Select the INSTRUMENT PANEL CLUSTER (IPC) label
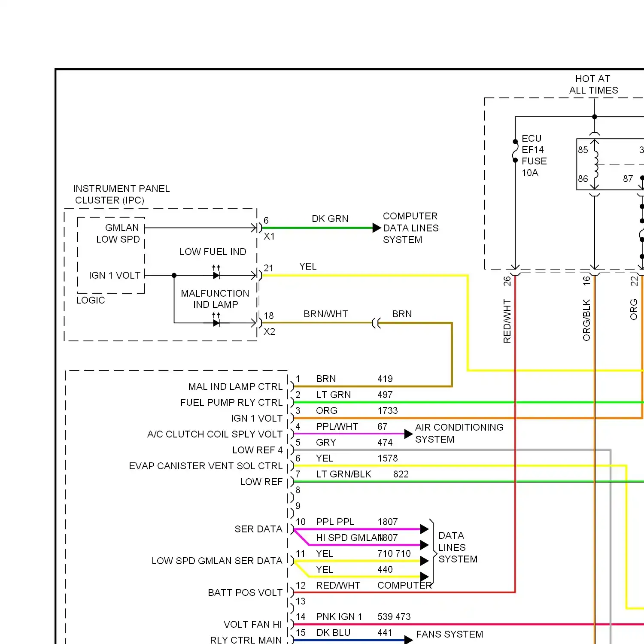The height and width of the screenshot is (644, 644). coord(122,194)
